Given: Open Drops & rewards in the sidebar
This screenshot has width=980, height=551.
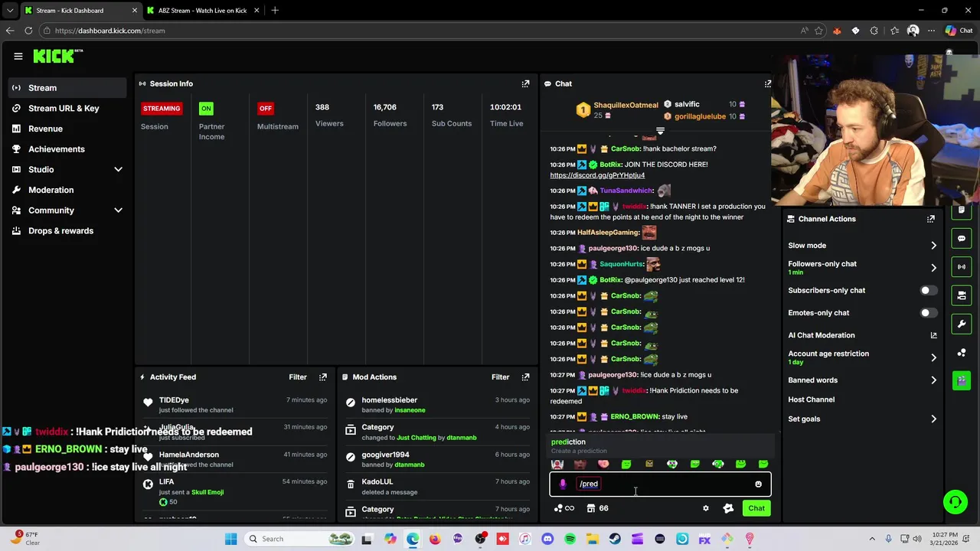Looking at the screenshot, I should 67,231.
